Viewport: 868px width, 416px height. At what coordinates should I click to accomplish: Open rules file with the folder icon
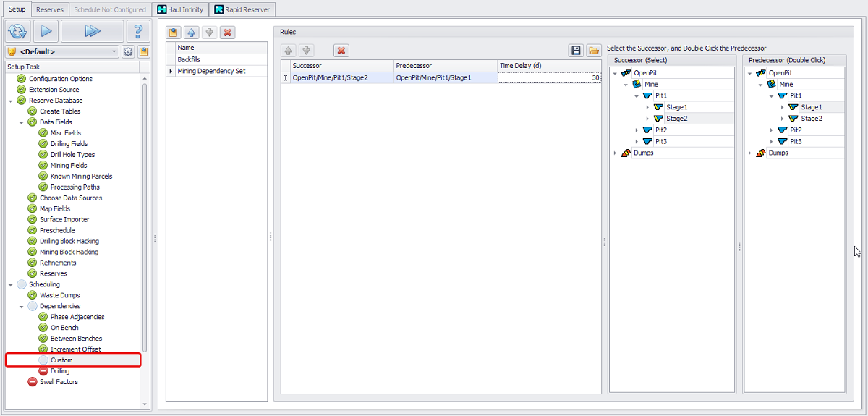coord(594,51)
